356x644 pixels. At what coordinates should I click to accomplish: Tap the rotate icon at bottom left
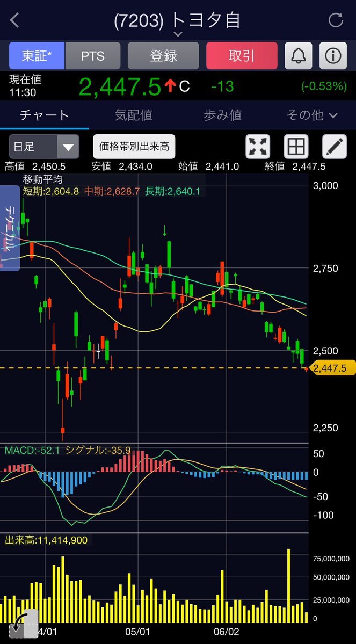(x=24, y=623)
